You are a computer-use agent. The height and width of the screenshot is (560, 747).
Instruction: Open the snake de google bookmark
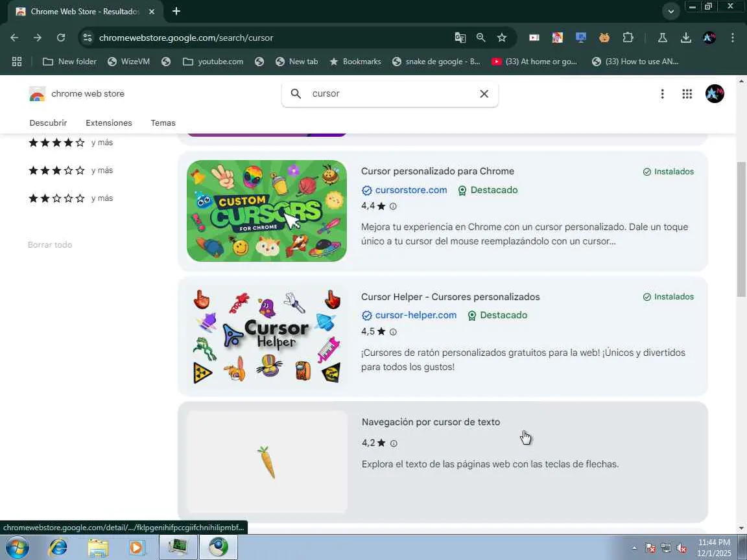(x=436, y=62)
